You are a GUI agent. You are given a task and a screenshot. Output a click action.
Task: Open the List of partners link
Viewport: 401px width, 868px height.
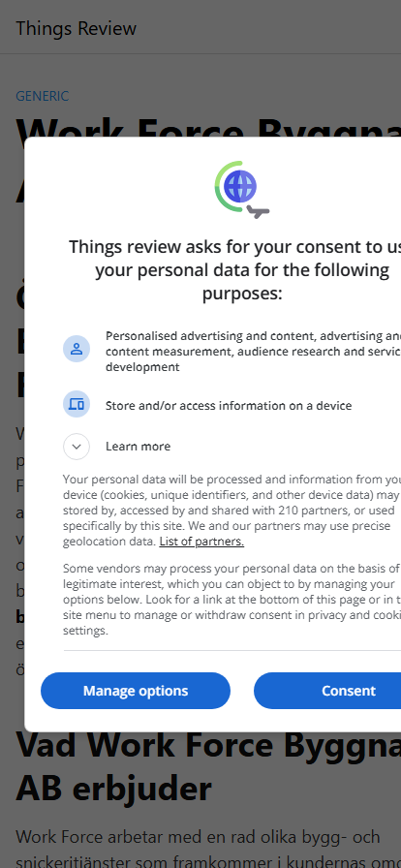(201, 542)
